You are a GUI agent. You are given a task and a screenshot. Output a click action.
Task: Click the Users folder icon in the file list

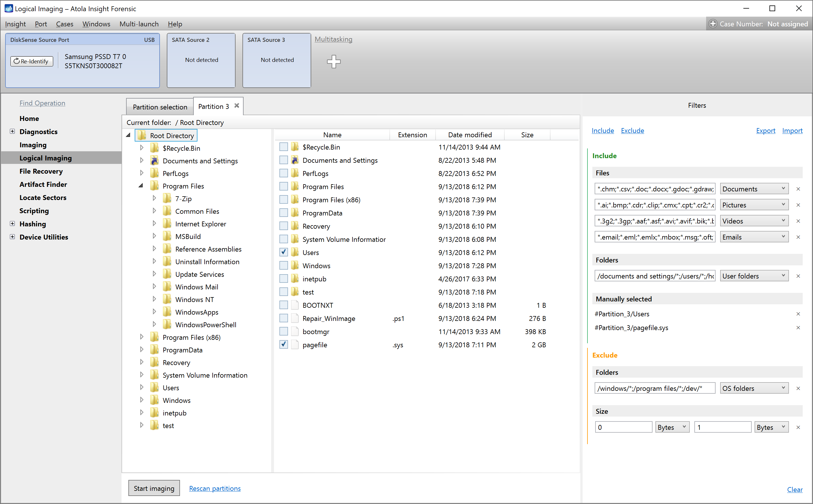pos(295,252)
